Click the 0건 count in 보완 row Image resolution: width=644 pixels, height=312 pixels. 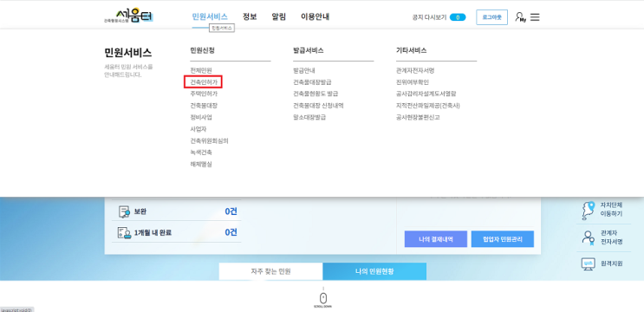231,211
